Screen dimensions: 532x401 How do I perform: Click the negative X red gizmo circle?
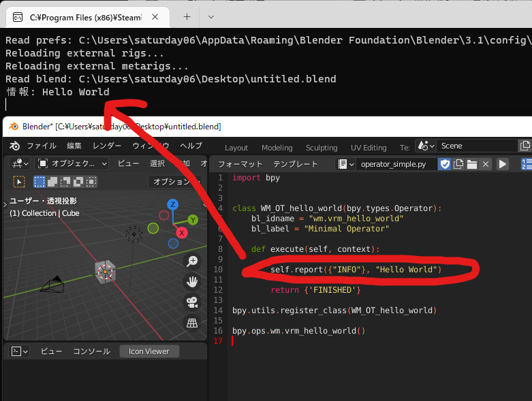[x=164, y=215]
